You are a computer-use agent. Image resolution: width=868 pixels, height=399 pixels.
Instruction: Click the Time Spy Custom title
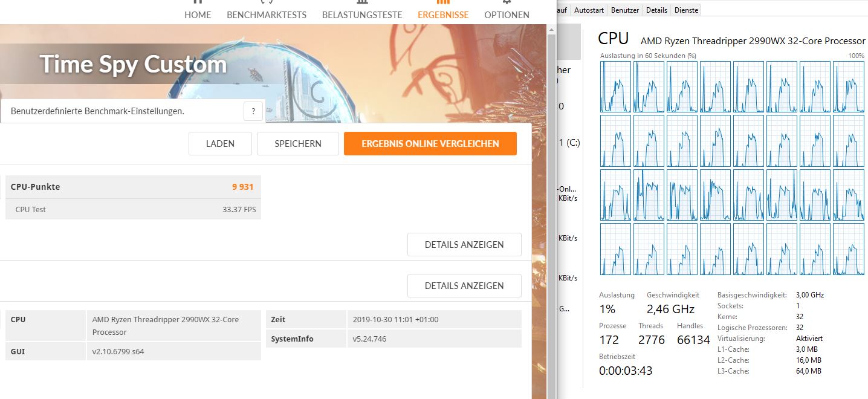click(x=133, y=64)
